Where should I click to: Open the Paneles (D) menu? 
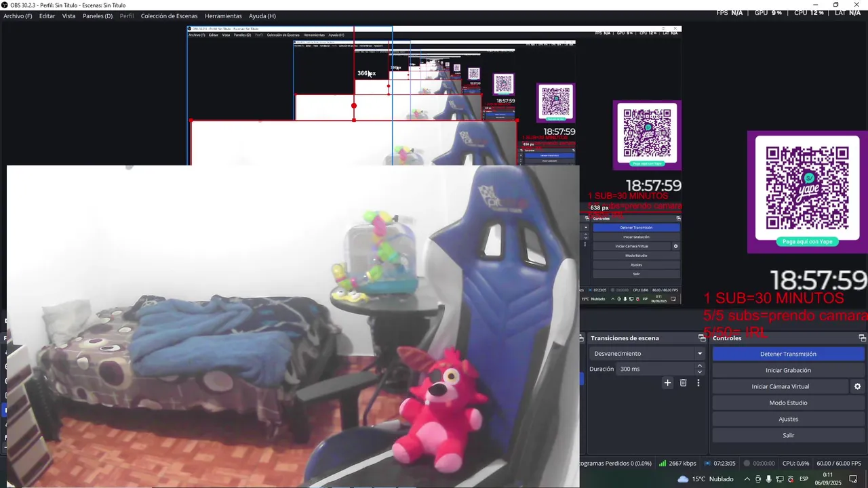tap(98, 16)
